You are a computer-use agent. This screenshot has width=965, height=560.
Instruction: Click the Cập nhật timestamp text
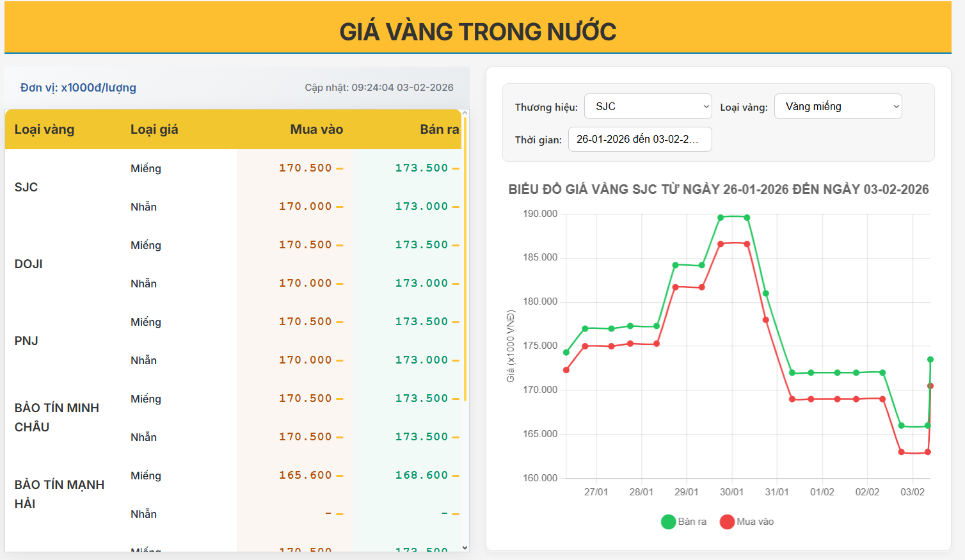click(379, 88)
